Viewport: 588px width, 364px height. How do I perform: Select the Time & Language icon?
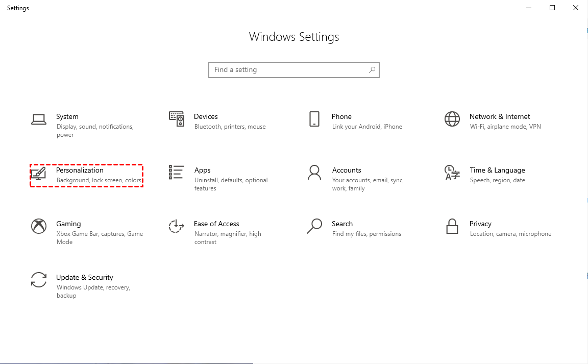(x=452, y=173)
